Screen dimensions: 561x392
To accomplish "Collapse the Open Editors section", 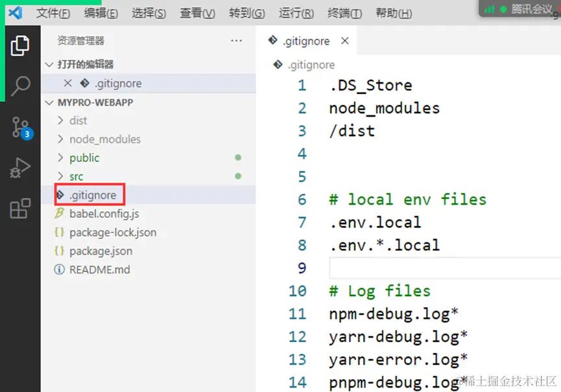I will click(x=49, y=65).
